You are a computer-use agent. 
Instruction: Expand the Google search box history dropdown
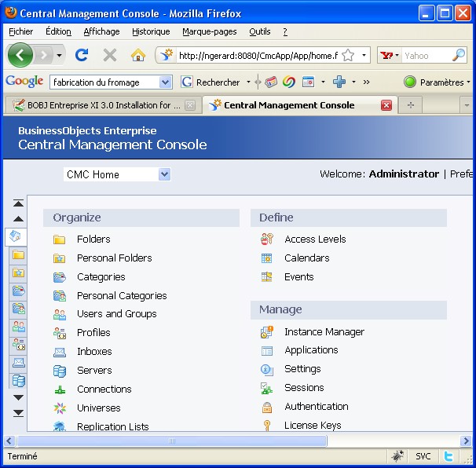[166, 82]
